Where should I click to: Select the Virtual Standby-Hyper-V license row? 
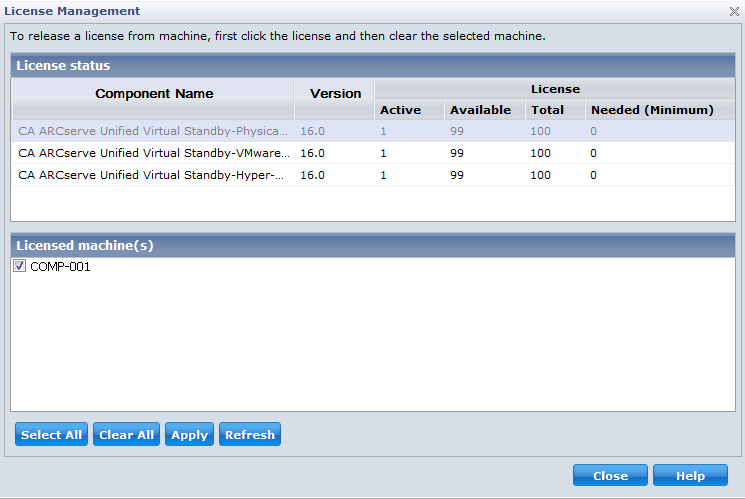coord(154,175)
